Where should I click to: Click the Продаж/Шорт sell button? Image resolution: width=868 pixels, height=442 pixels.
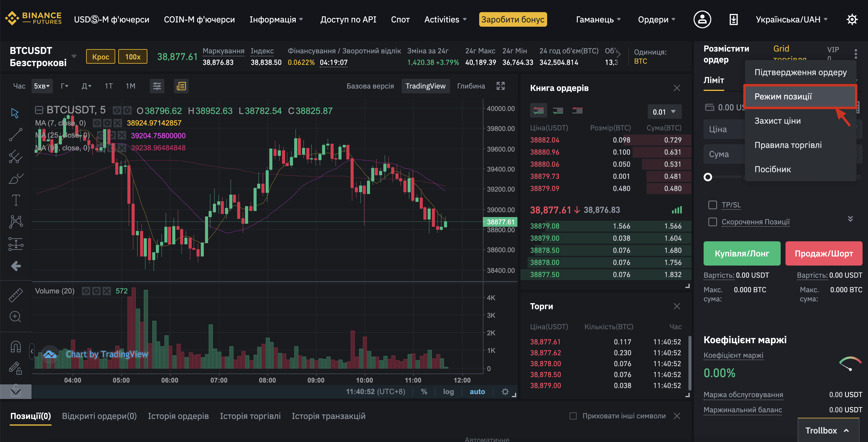pos(823,253)
